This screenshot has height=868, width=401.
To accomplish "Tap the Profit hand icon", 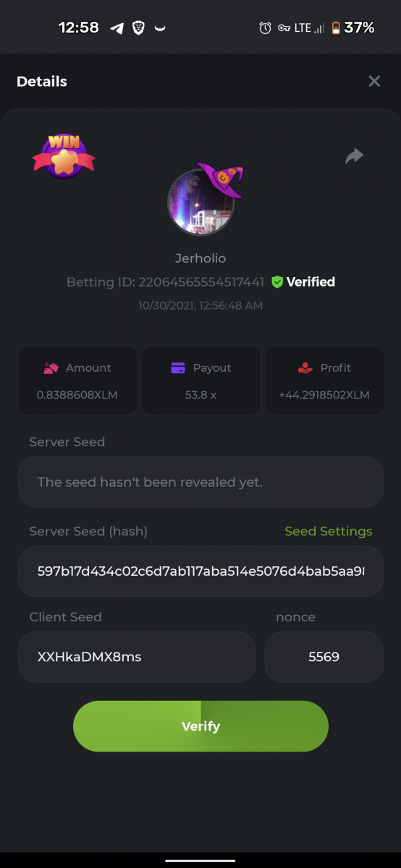I will click(305, 367).
